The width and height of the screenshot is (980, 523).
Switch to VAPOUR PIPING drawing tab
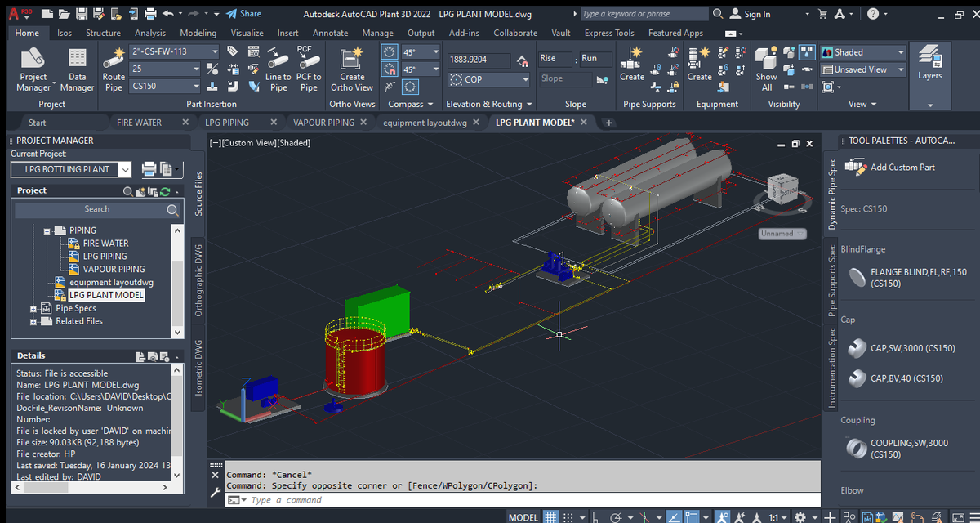[x=323, y=123]
